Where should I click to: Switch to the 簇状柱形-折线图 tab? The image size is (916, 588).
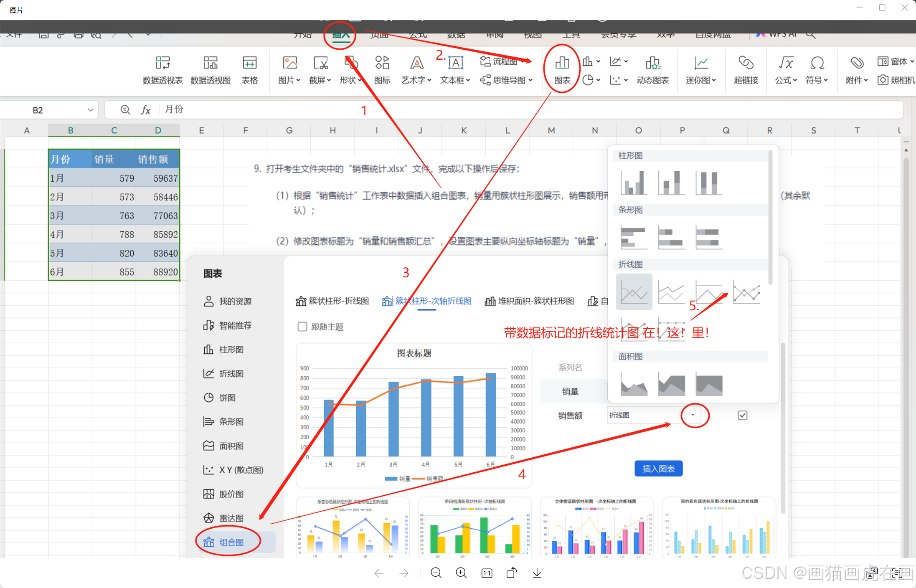[x=332, y=301]
